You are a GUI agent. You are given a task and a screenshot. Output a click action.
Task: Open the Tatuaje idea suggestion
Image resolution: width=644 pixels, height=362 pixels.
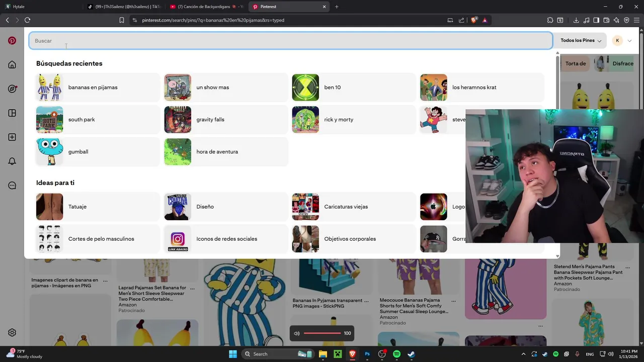click(x=98, y=207)
